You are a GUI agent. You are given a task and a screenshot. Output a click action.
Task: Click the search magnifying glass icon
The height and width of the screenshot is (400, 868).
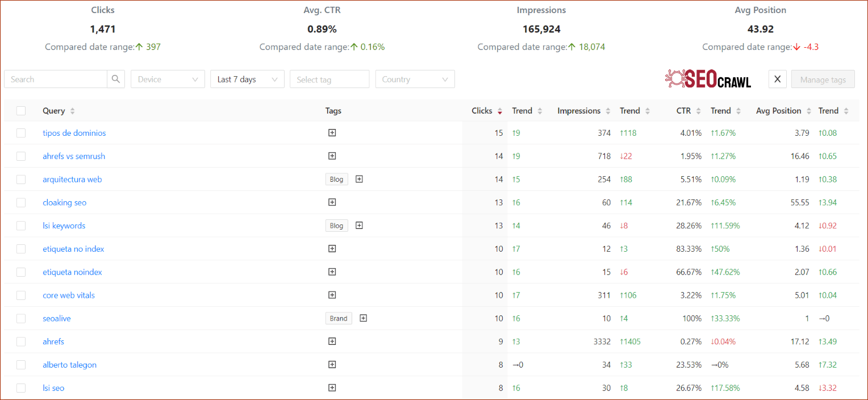coord(115,79)
